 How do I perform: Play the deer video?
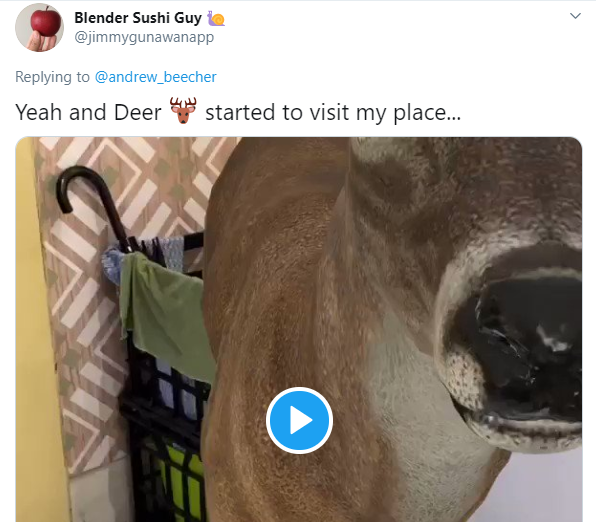tap(299, 420)
